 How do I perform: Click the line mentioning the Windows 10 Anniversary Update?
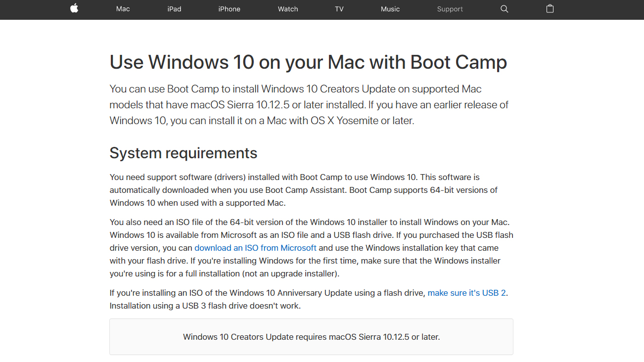(x=267, y=293)
